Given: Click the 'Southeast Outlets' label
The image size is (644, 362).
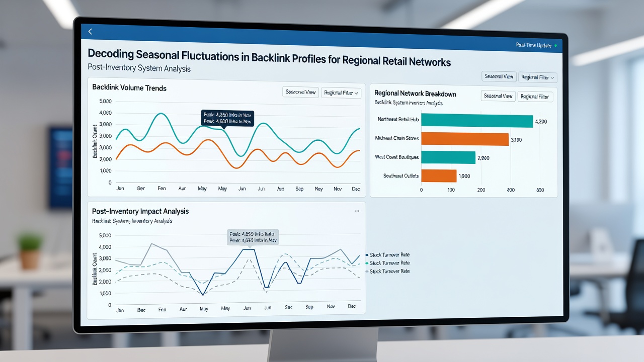Looking at the screenshot, I should (401, 176).
